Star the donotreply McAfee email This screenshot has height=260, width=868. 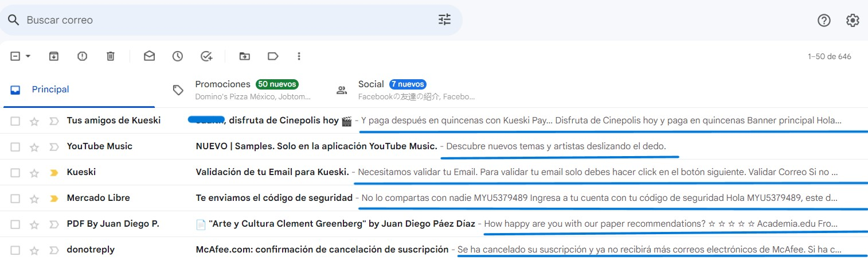coord(34,250)
